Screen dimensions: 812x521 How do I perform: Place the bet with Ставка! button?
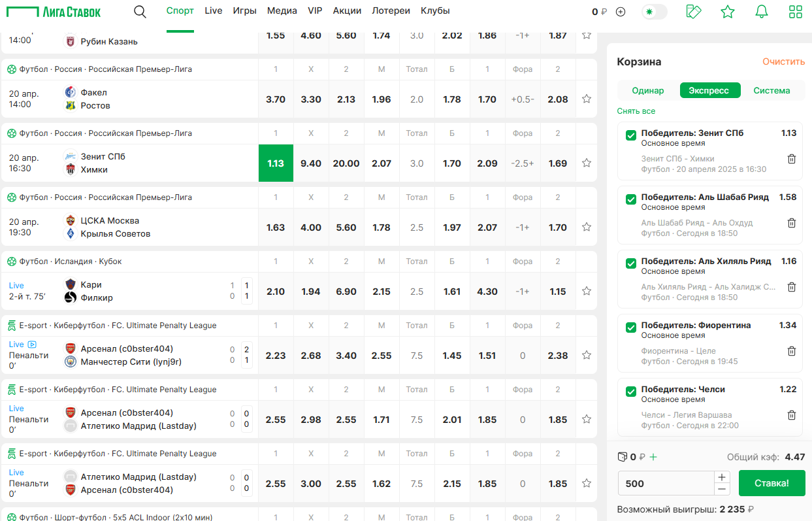coord(772,483)
